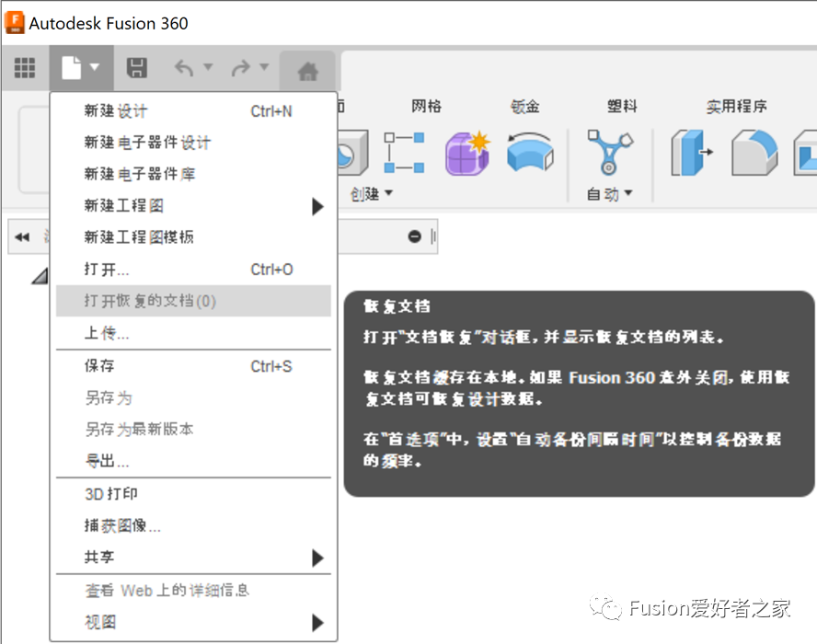
Task: Click the Save floppy disk icon
Action: click(x=137, y=68)
